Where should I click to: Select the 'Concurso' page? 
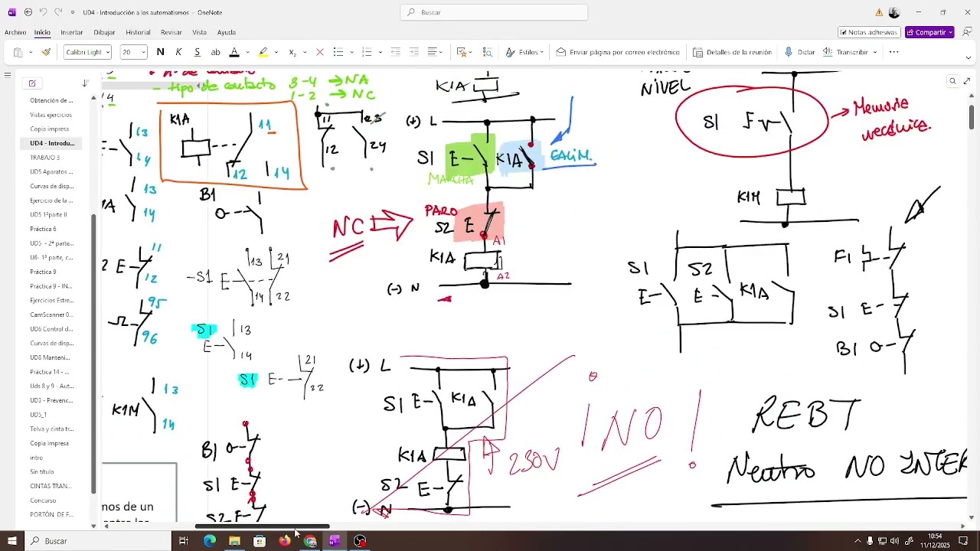44,500
